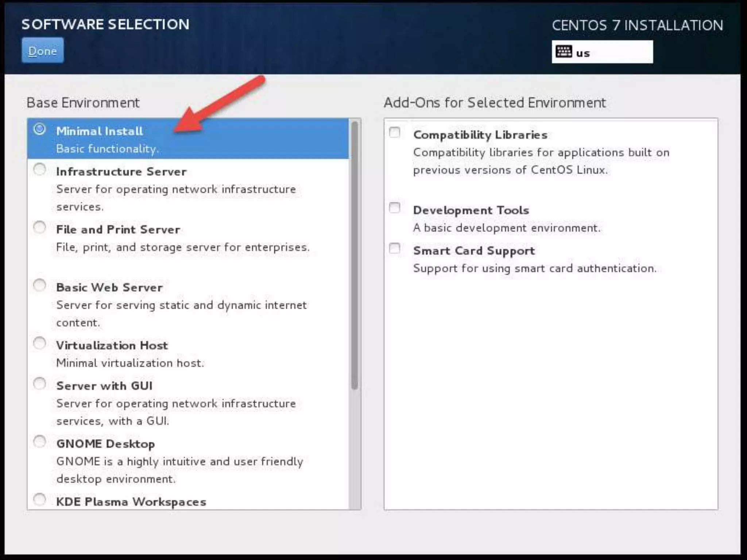747x560 pixels.
Task: Select the Minimal Install radio button
Action: coord(39,129)
